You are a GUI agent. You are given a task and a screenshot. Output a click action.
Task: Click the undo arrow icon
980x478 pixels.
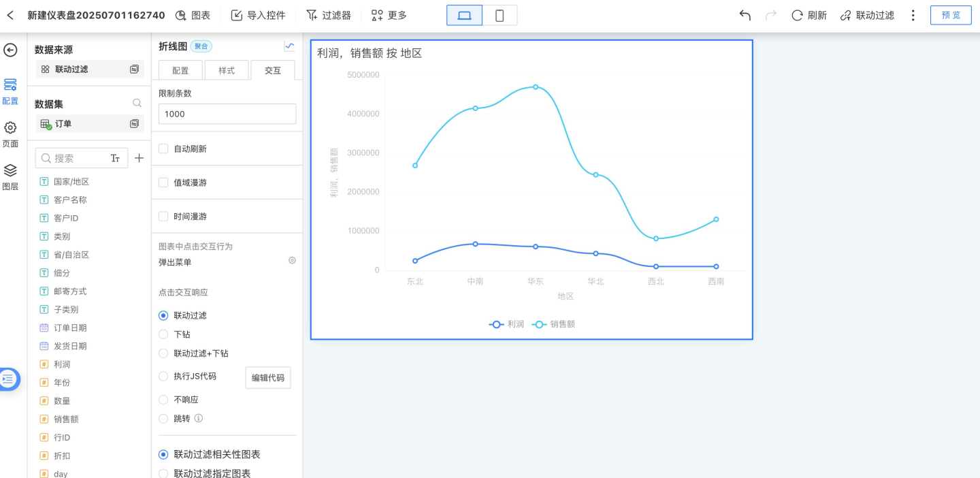[745, 15]
